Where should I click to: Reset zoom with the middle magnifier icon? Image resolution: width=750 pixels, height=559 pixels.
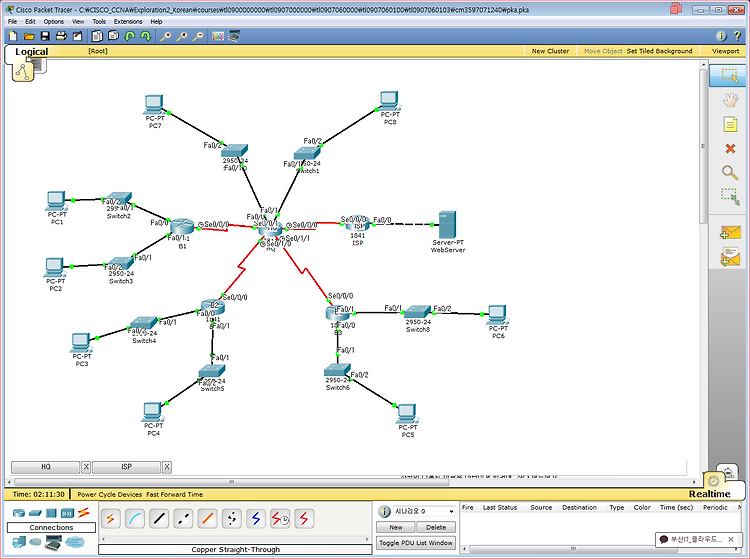(182, 36)
